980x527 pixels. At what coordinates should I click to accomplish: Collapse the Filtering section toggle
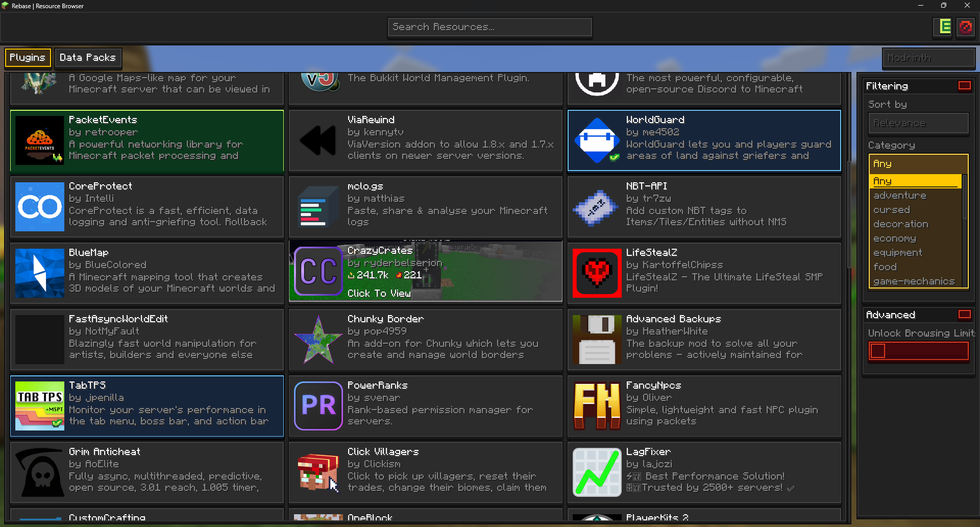pyautogui.click(x=964, y=86)
